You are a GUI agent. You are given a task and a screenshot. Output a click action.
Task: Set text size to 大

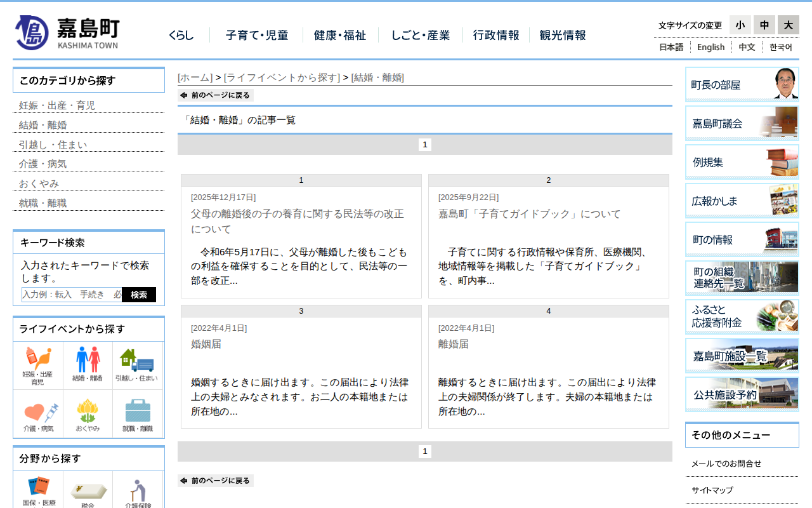[x=788, y=25]
